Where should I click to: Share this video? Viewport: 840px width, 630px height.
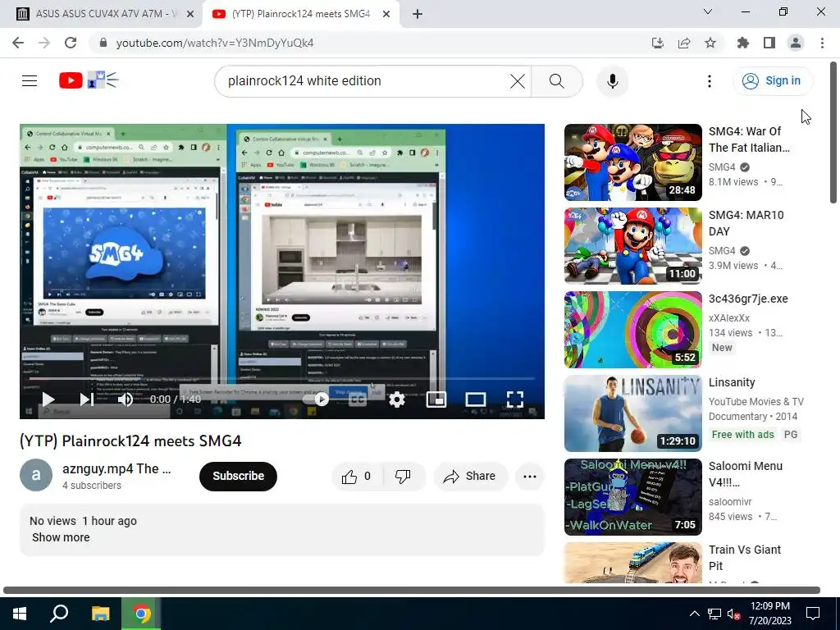(x=470, y=476)
